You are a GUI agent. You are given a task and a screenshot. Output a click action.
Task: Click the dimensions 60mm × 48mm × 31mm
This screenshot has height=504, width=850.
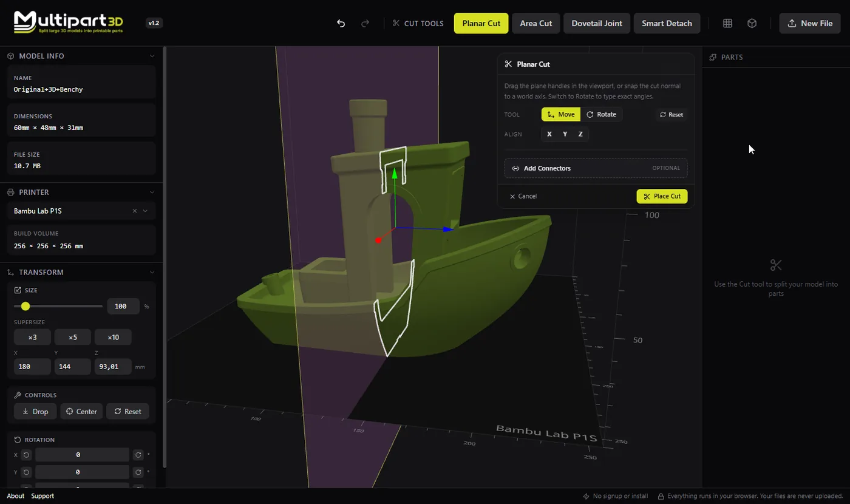click(49, 128)
